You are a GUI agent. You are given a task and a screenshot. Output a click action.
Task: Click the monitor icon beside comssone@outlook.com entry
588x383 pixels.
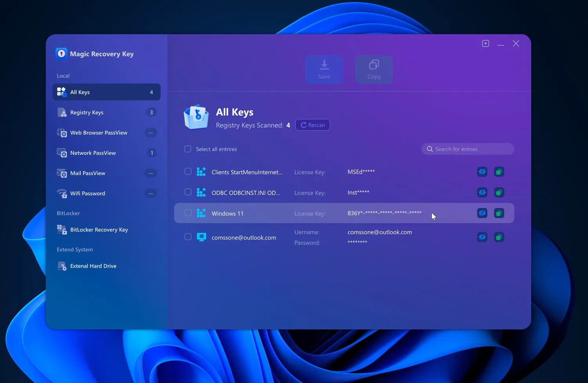click(201, 237)
